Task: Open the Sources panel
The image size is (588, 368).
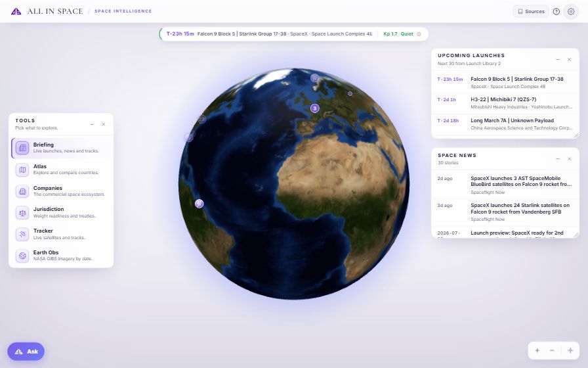Action: 531,11
